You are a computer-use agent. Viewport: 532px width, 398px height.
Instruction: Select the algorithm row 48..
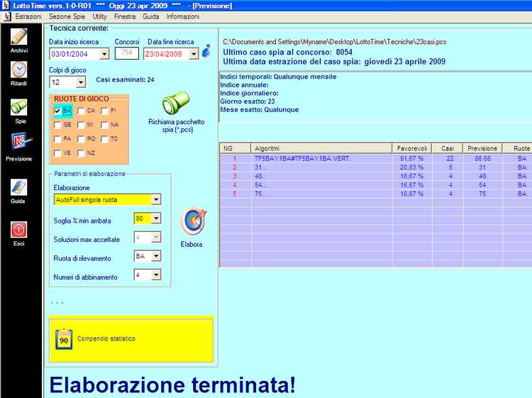click(x=376, y=176)
